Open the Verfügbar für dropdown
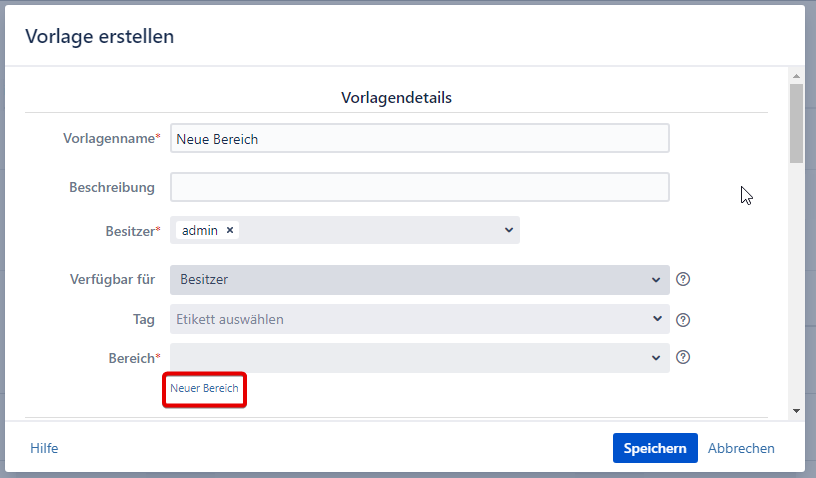Image resolution: width=816 pixels, height=478 pixels. tap(420, 279)
